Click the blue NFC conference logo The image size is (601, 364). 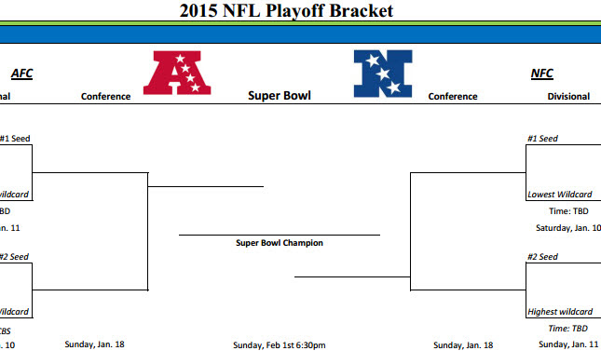point(383,74)
